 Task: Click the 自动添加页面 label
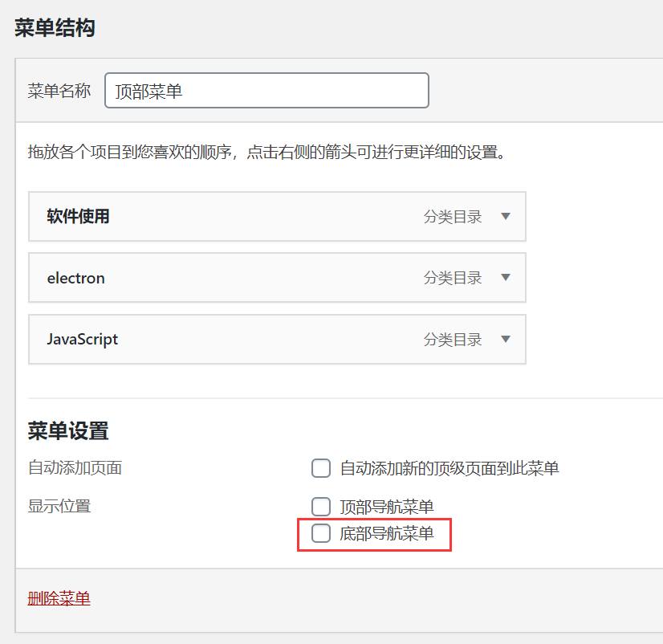point(75,468)
